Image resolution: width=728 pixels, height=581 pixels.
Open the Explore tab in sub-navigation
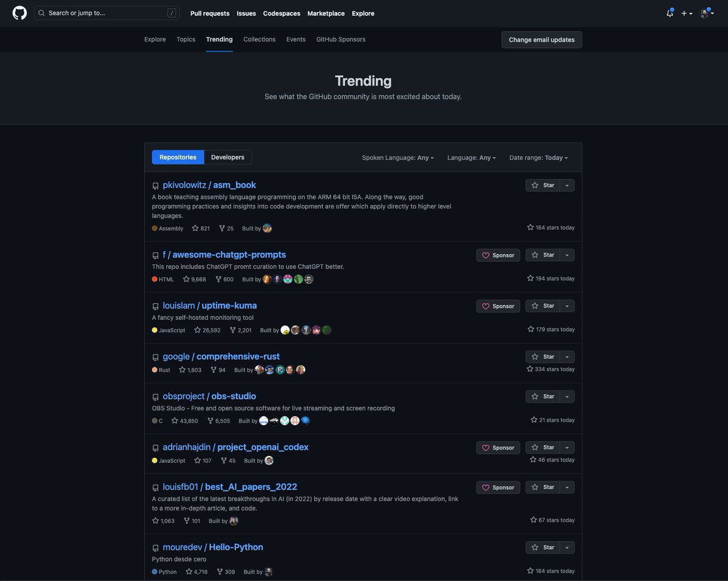pos(155,39)
